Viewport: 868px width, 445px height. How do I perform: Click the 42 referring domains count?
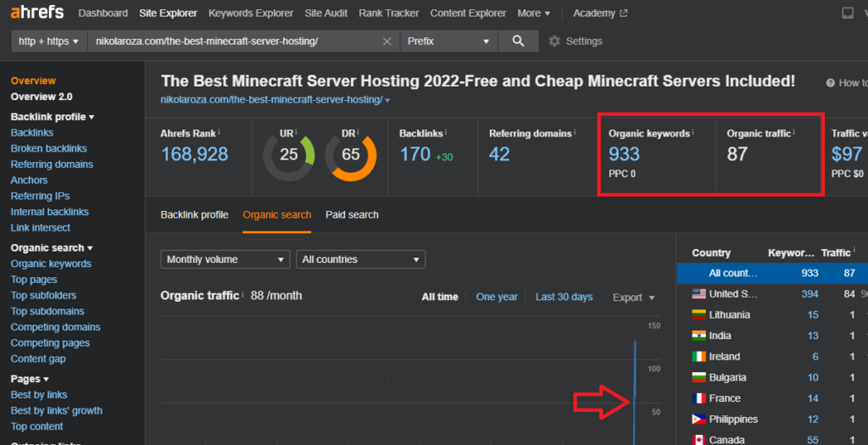(x=499, y=154)
